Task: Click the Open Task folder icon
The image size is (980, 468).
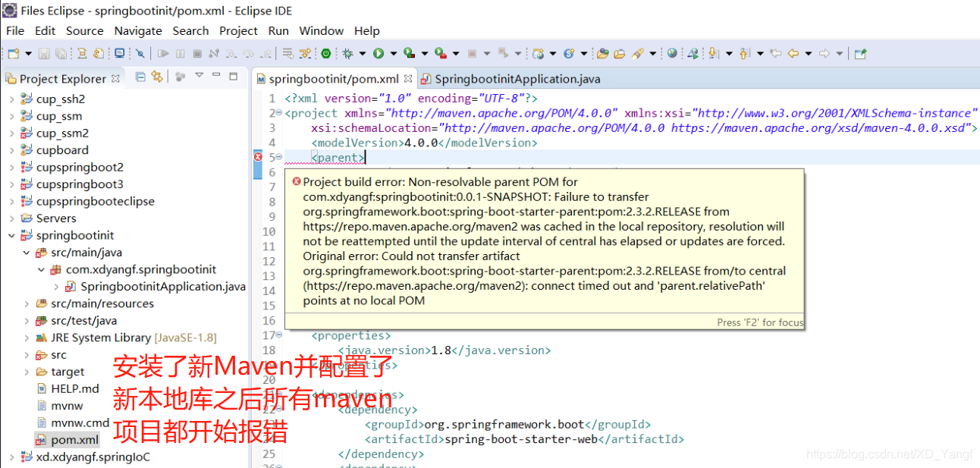Action: pos(620,54)
